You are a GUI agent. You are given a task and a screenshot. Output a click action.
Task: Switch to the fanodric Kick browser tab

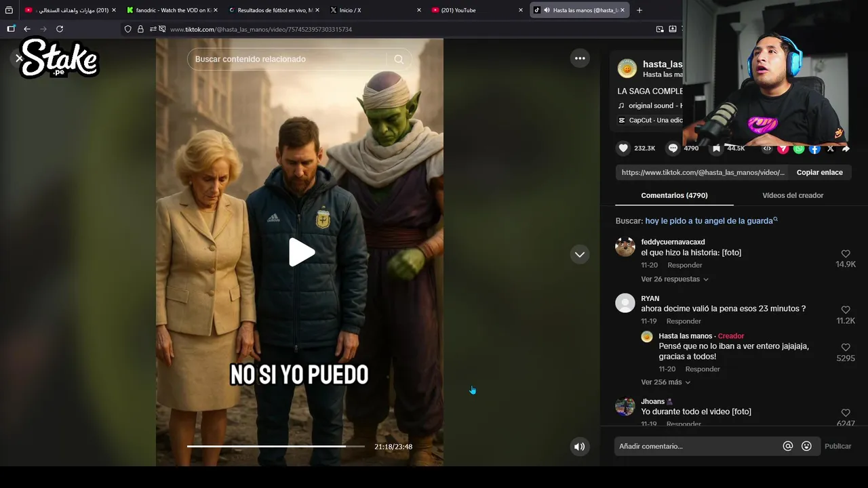click(x=173, y=10)
